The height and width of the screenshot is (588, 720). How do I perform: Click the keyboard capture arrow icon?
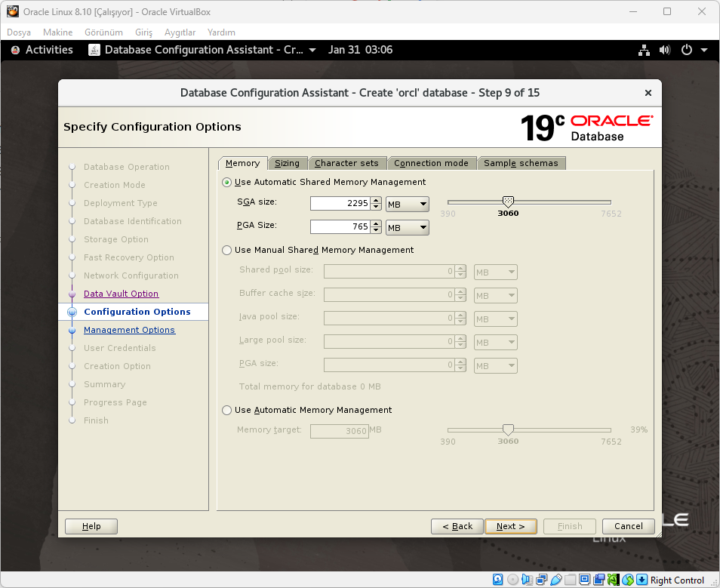[642, 579]
